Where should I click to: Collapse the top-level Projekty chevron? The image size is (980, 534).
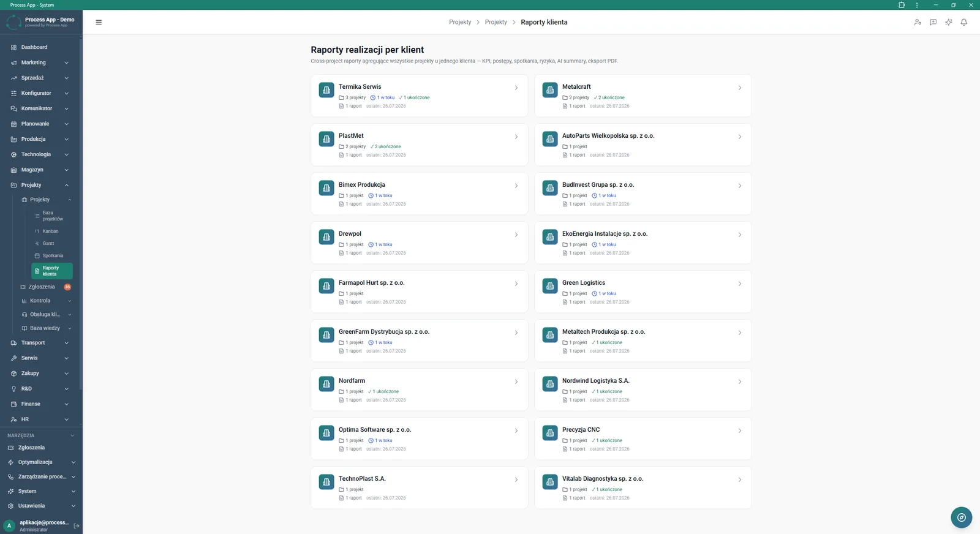pyautogui.click(x=66, y=185)
